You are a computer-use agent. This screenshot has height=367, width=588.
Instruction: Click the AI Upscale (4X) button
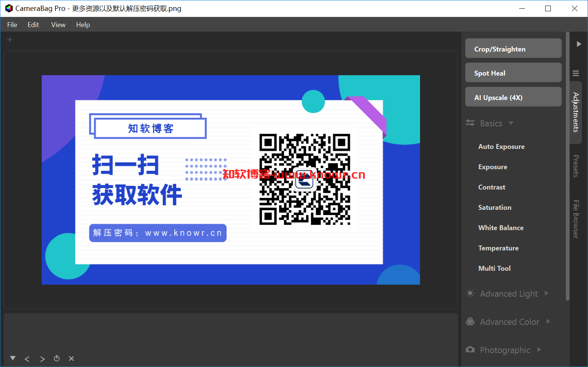click(513, 97)
